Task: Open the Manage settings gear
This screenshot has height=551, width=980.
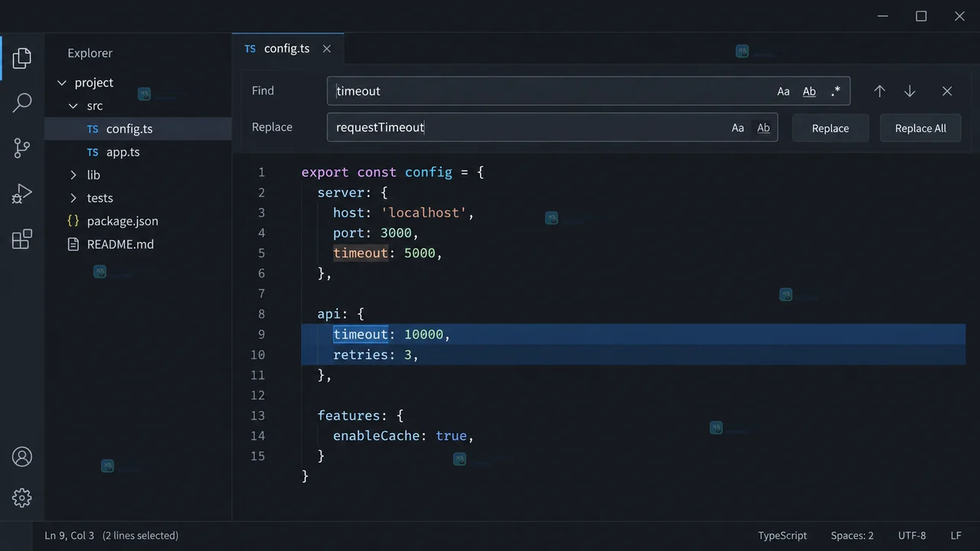Action: point(22,498)
